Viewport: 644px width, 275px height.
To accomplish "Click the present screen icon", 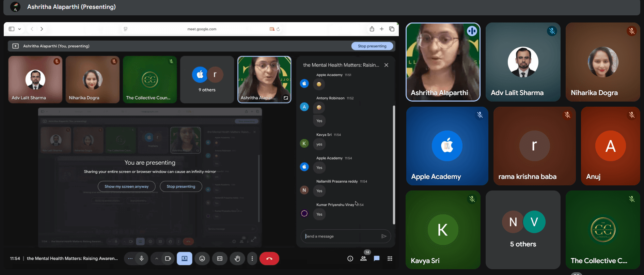I will click(185, 259).
